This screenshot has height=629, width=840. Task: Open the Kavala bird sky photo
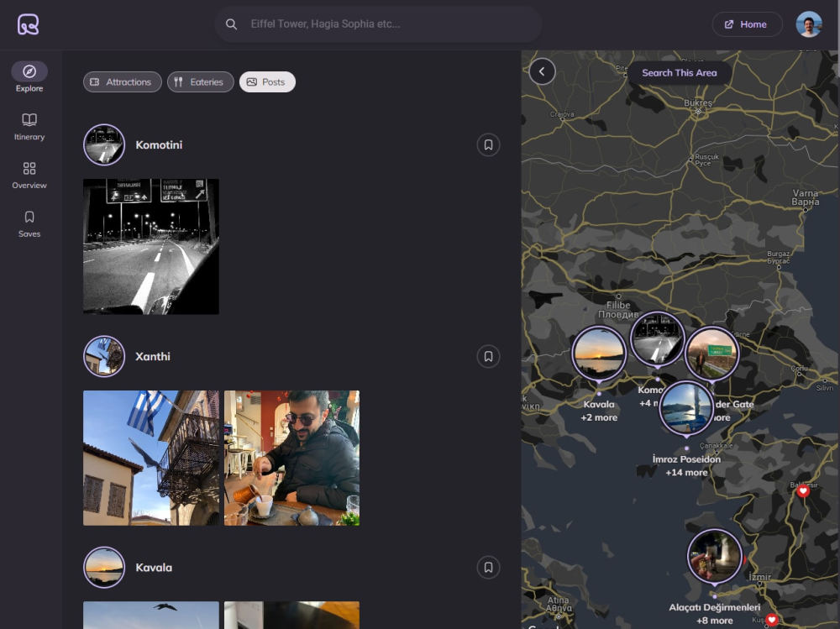[151, 615]
